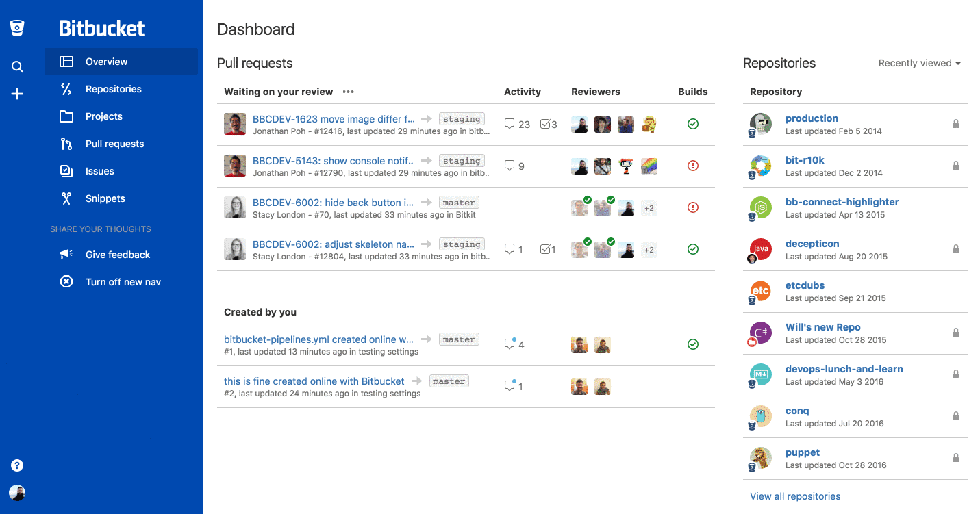This screenshot has width=980, height=514.
Task: Click the user profile avatar at bottom left
Action: (18, 493)
